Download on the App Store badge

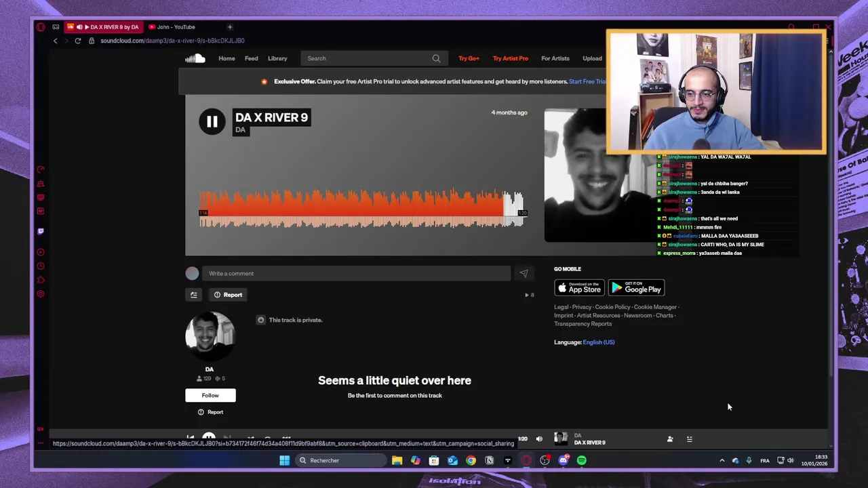pos(579,288)
